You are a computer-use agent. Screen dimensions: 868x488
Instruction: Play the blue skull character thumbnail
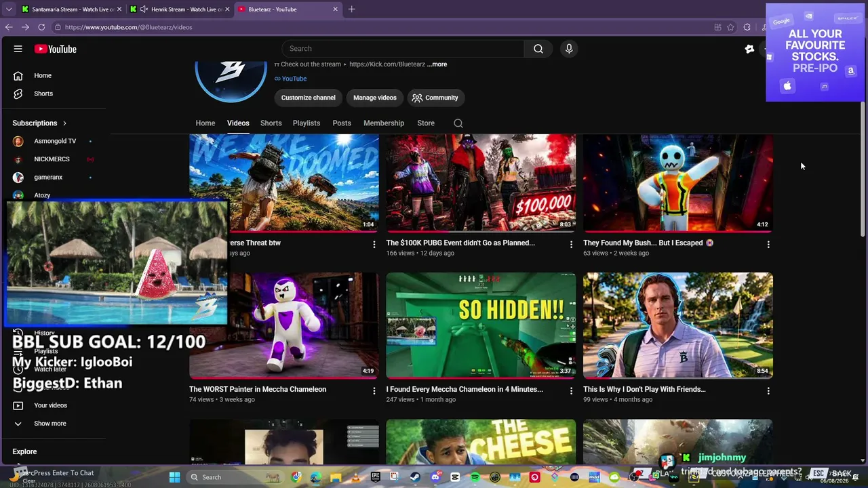point(678,183)
